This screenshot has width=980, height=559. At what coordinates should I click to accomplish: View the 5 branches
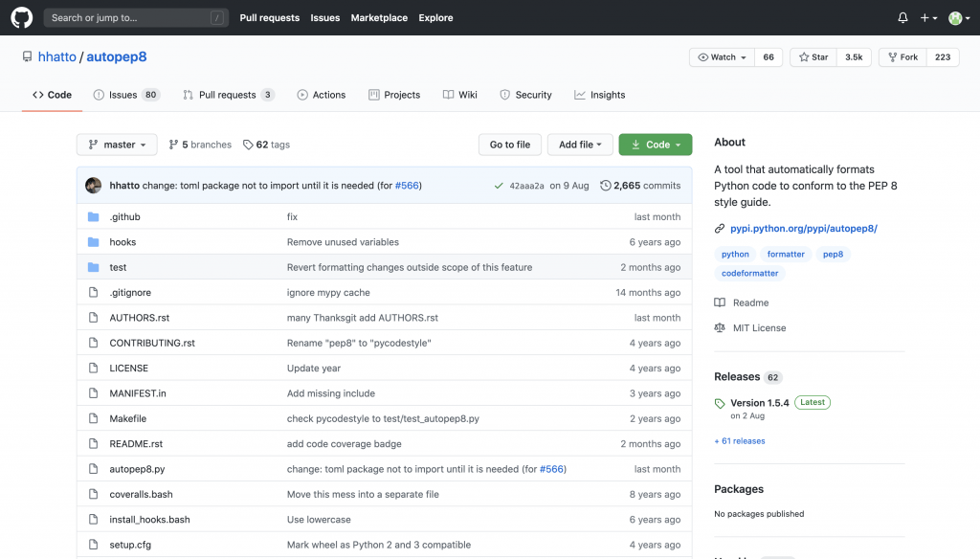200,145
